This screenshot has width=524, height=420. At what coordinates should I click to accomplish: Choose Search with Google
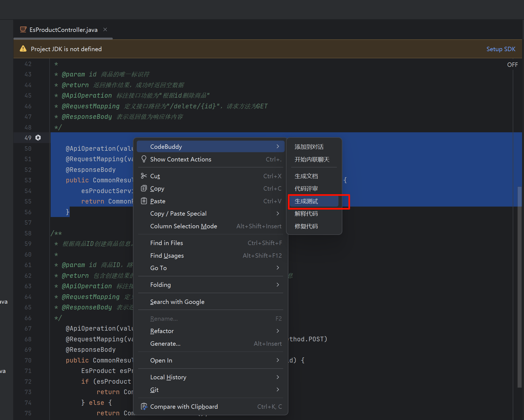point(177,302)
